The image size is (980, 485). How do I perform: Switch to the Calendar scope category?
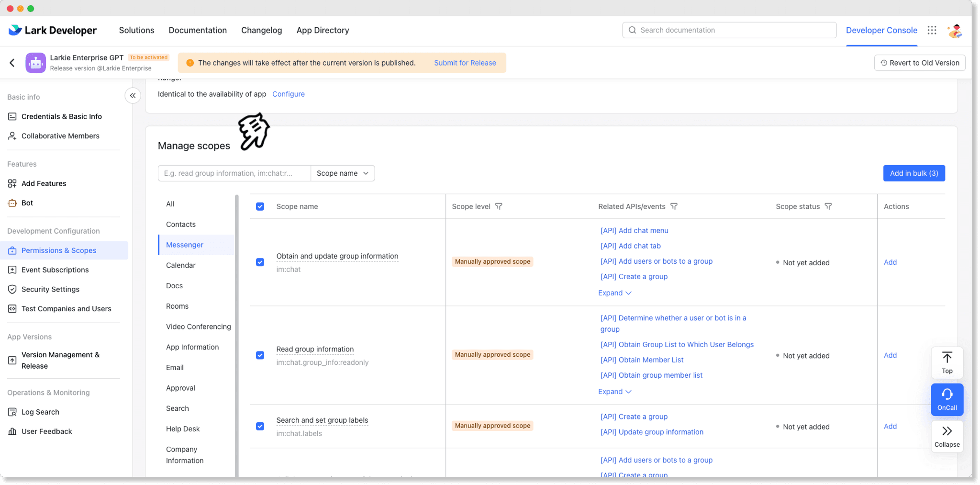coord(180,265)
